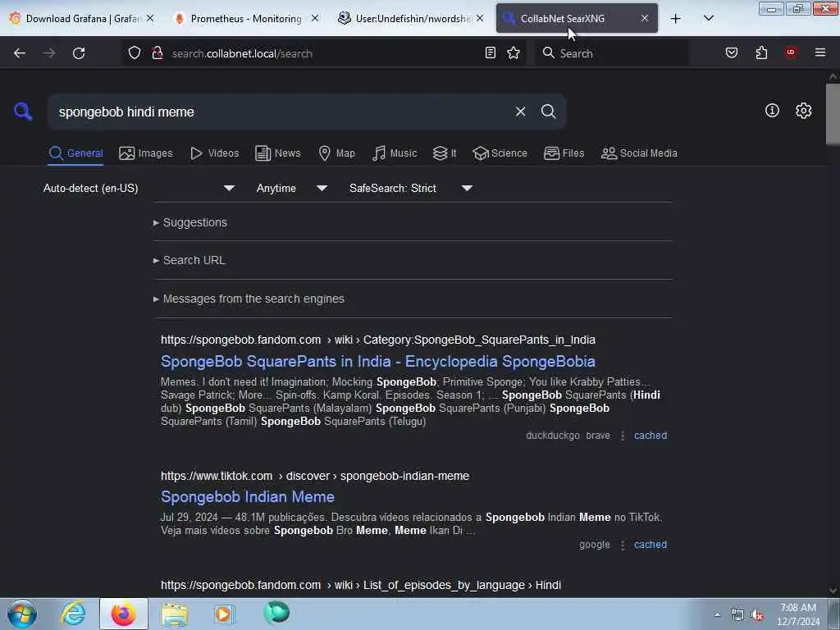Click the tiktok.com discover URL text
The height and width of the screenshot is (630, 840).
point(315,476)
